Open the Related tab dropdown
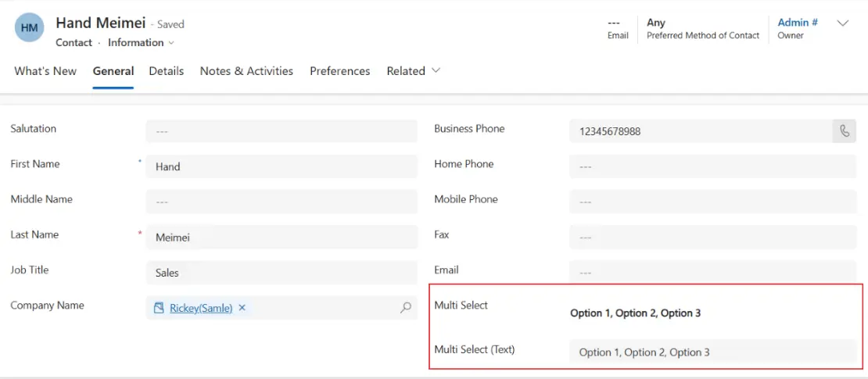The image size is (868, 379). (413, 71)
